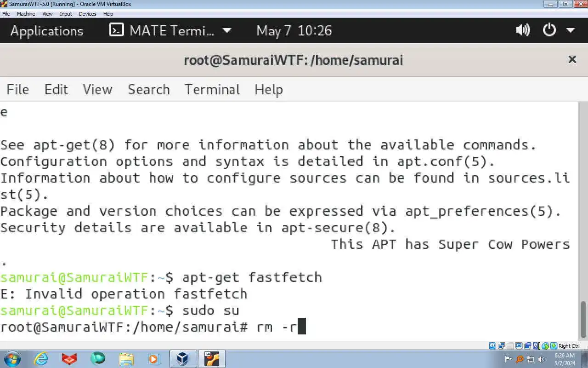
Task: Open Windows Media Player from taskbar
Action: pos(154,359)
